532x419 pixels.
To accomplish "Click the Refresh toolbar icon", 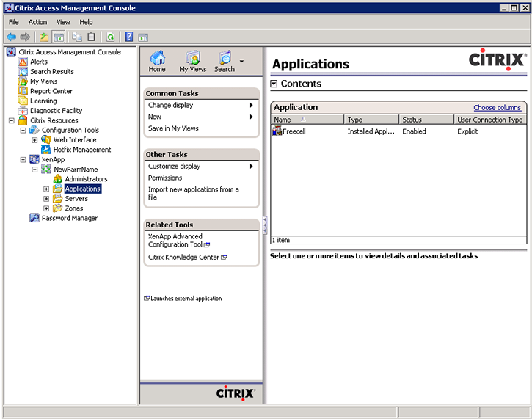I will coord(110,37).
